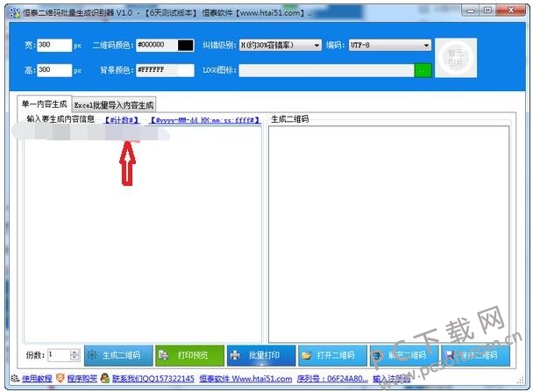Increase copies with the up stepper arrow
The height and width of the screenshot is (392, 533).
[x=75, y=353]
